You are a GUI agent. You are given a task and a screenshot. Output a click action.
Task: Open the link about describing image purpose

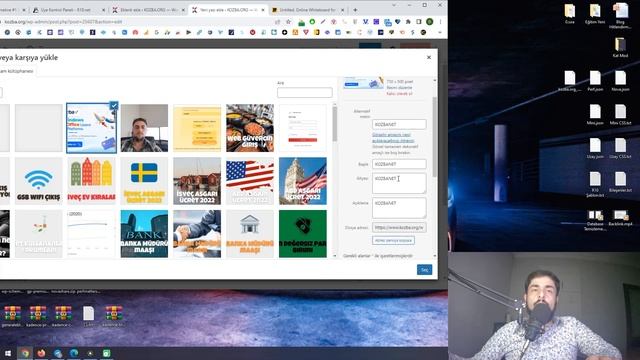393,138
